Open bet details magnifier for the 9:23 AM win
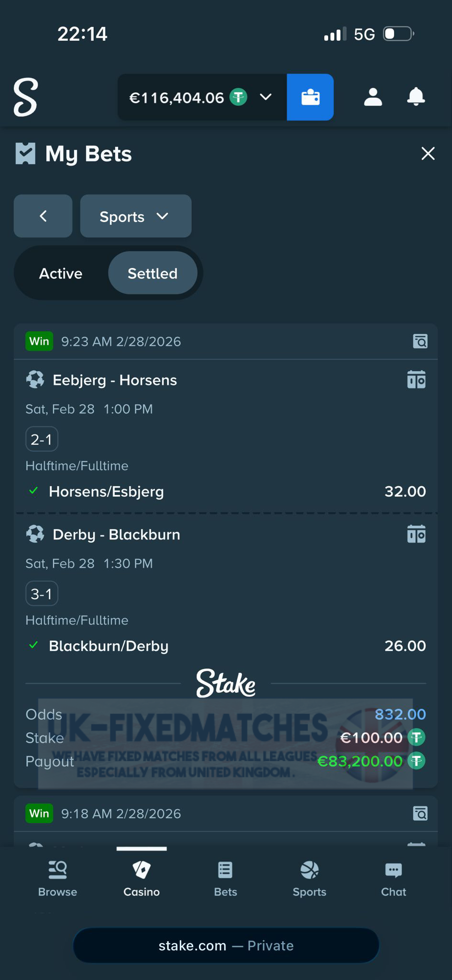 click(419, 341)
